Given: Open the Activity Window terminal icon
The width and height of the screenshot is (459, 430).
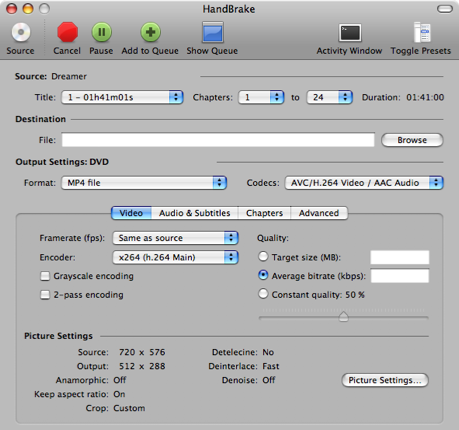Looking at the screenshot, I should (350, 33).
